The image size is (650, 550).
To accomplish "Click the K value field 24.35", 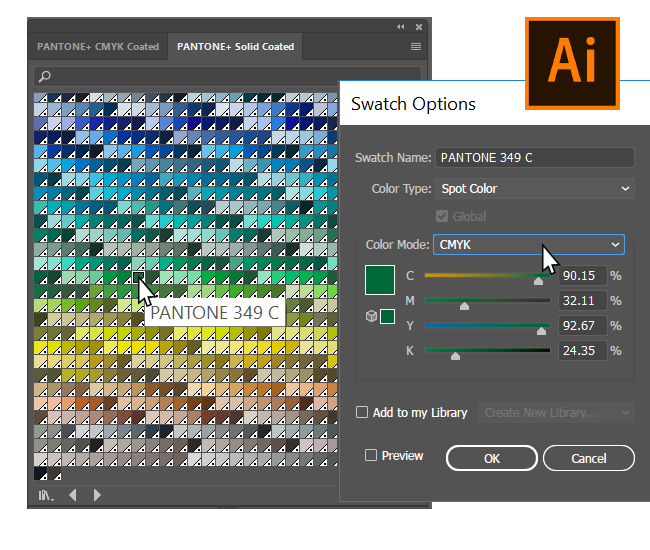I will [583, 351].
